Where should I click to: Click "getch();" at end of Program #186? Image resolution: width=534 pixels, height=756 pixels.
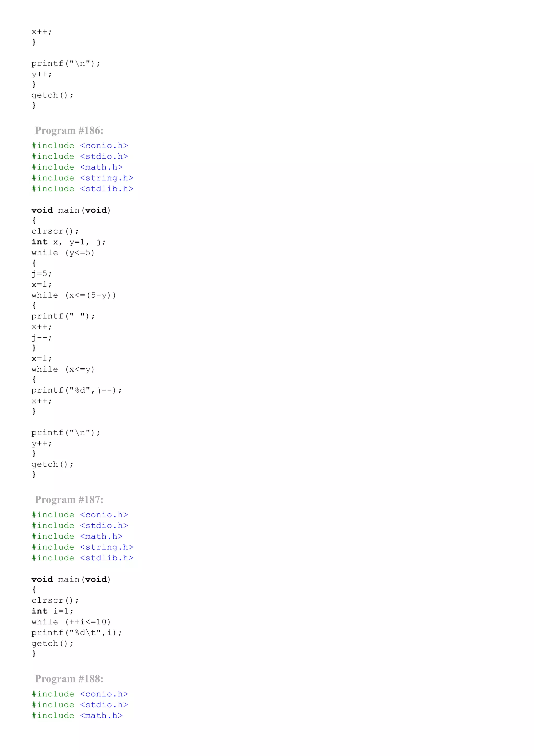point(53,464)
